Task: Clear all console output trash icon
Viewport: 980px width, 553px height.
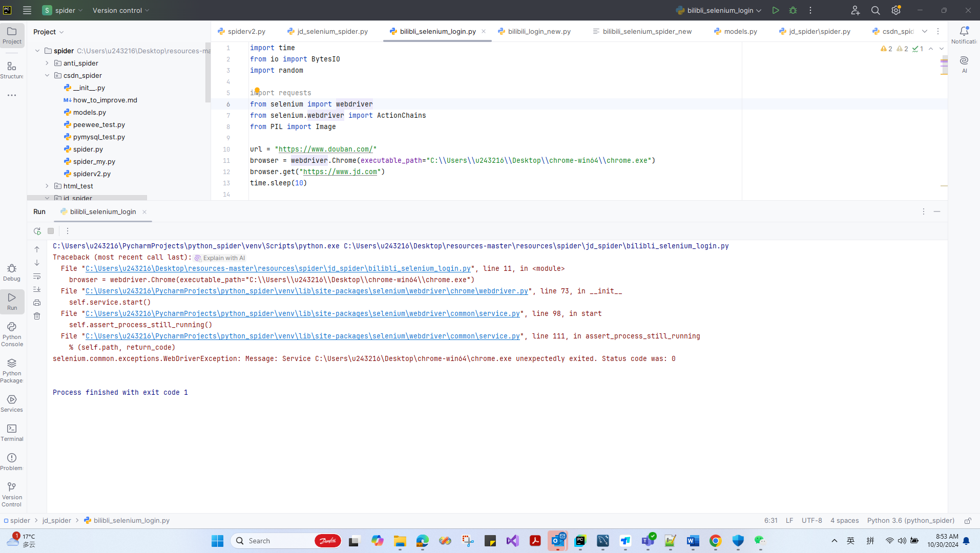Action: pos(37,316)
